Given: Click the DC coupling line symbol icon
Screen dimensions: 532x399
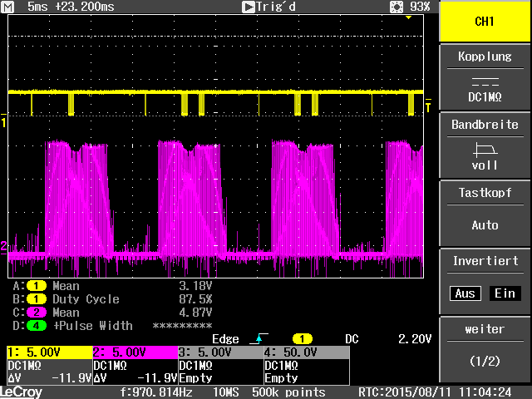Looking at the screenshot, I should click(x=485, y=81).
